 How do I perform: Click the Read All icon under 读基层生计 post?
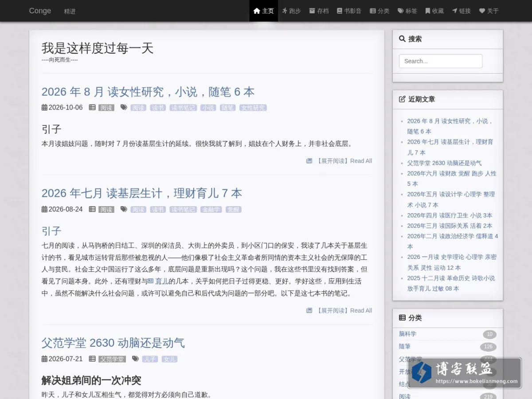pyautogui.click(x=309, y=310)
